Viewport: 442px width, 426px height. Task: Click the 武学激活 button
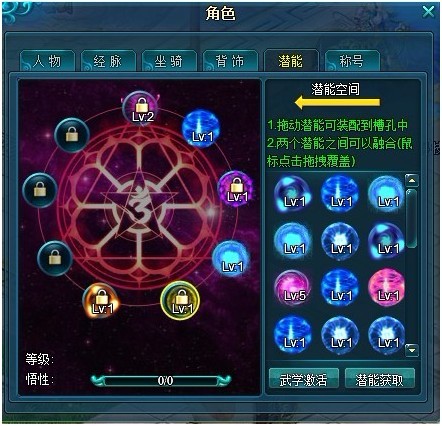coord(303,380)
